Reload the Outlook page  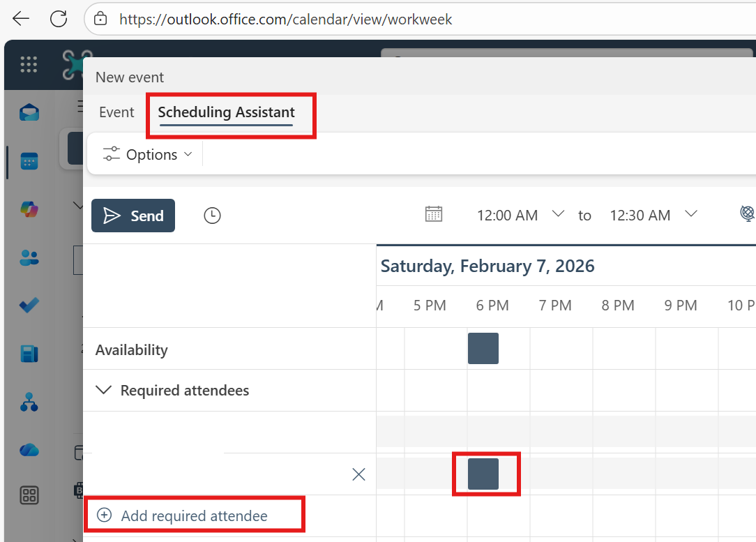[x=59, y=19]
